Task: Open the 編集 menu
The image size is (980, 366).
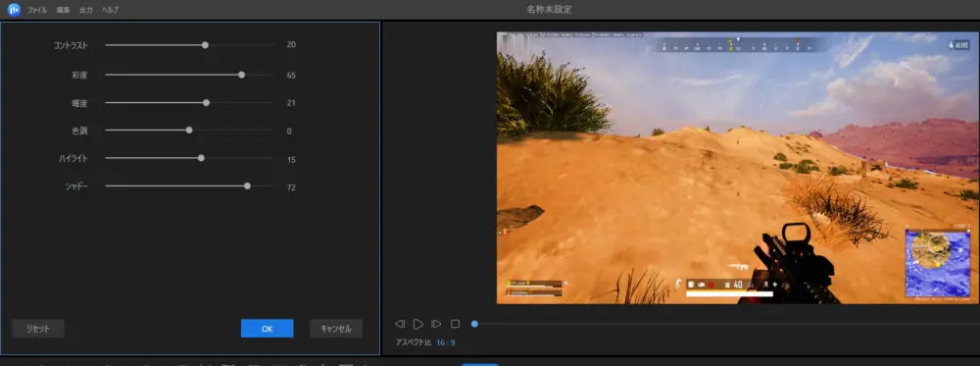Action: [63, 10]
